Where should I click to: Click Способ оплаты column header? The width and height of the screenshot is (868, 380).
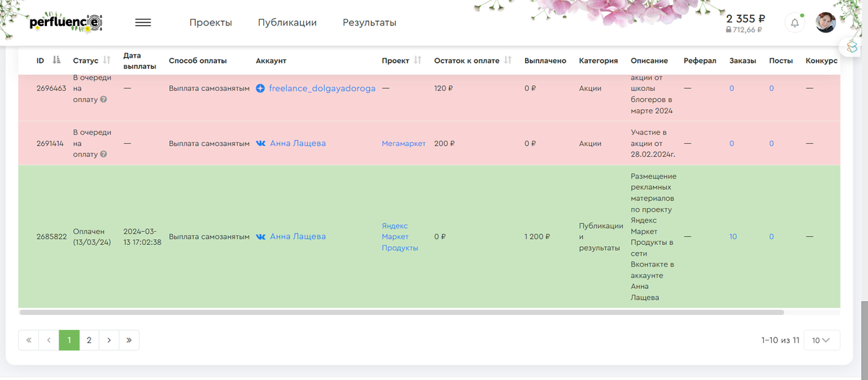(x=197, y=61)
